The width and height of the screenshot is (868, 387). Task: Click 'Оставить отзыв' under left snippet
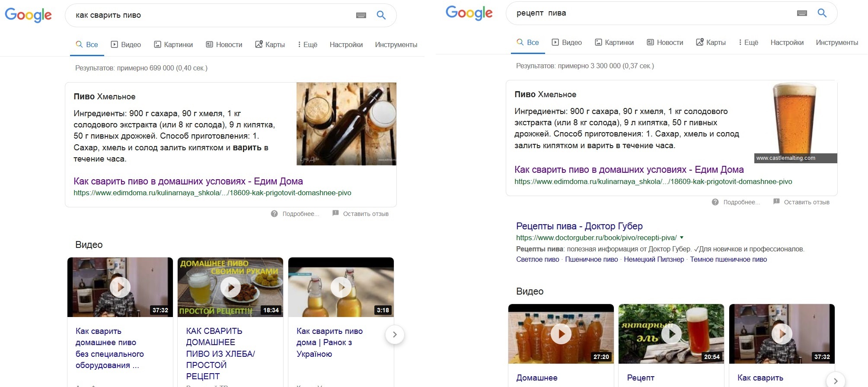[x=366, y=214]
